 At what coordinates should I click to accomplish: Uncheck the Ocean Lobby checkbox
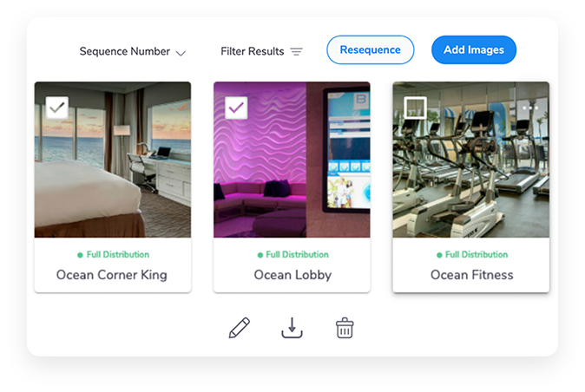click(x=236, y=108)
